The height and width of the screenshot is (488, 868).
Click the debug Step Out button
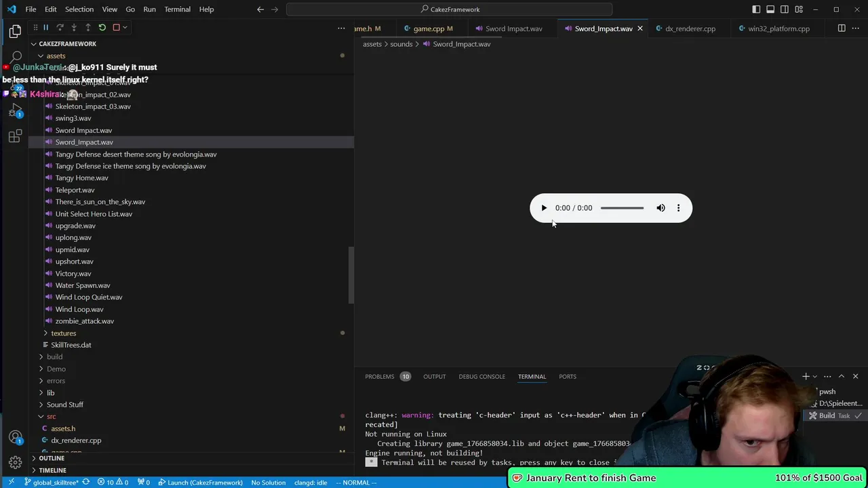coord(87,27)
